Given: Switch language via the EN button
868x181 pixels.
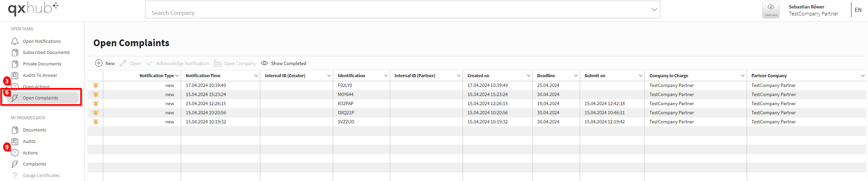Looking at the screenshot, I should tap(858, 10).
